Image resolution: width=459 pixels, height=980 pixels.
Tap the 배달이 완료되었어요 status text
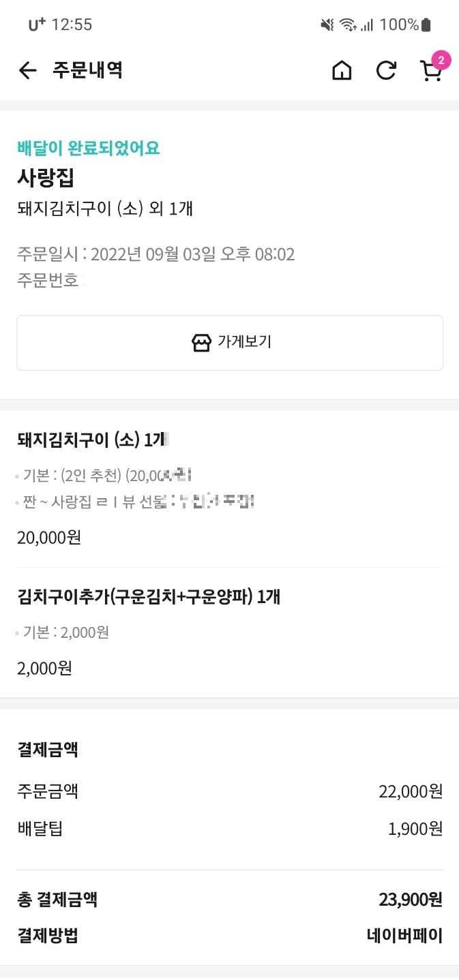(87, 149)
